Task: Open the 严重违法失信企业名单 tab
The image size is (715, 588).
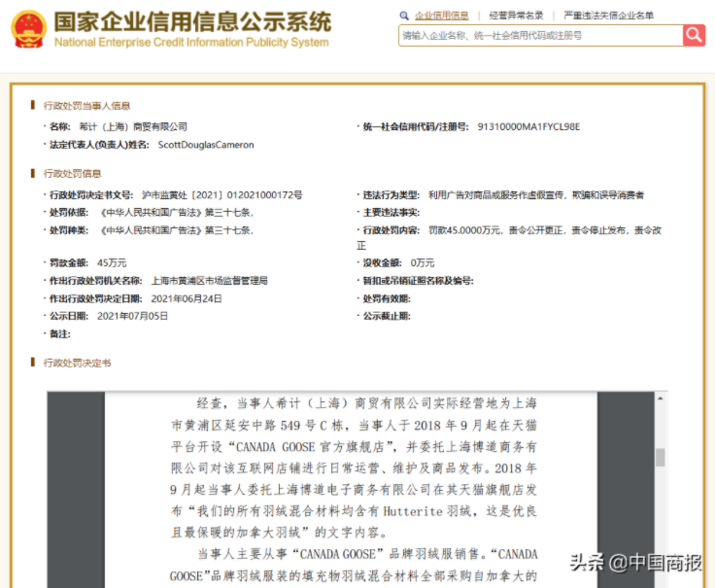Action: (608, 16)
